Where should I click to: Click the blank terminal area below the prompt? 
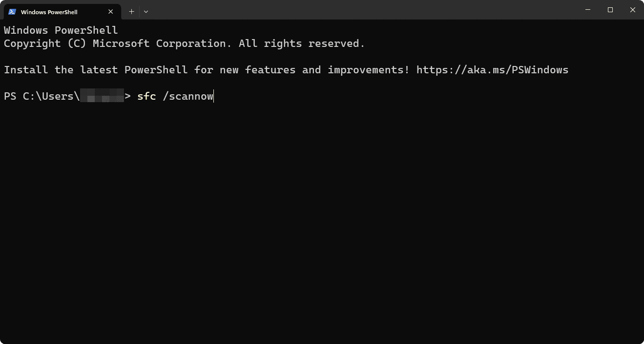[322, 220]
